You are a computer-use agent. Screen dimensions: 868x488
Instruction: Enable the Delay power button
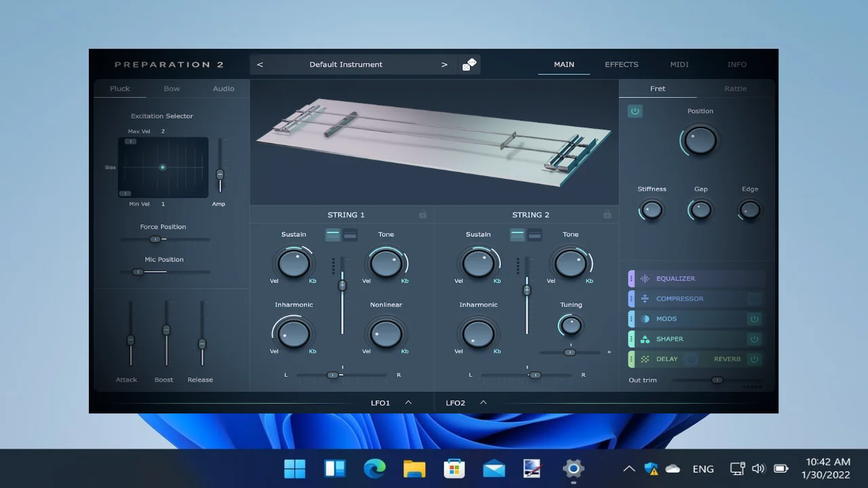click(x=691, y=359)
